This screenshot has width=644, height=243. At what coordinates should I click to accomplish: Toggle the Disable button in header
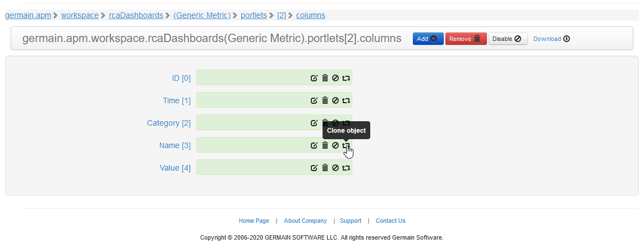coord(508,39)
